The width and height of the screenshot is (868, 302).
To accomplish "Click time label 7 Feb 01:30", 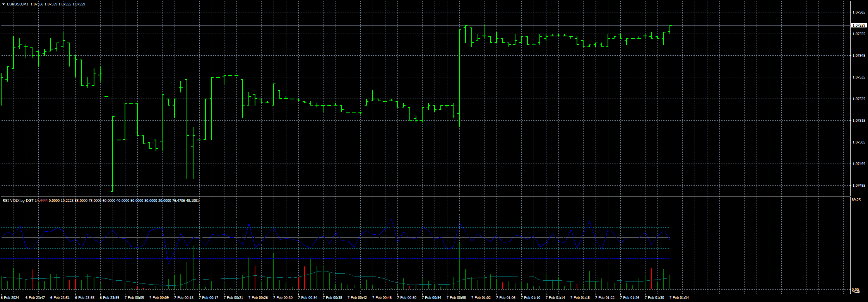I will coord(654,298).
